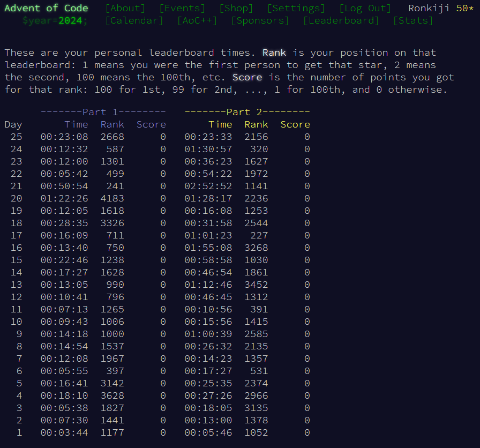Screen dimensions: 480x448
Task: Click Day 6 in the leaderboard table
Action: 19,371
